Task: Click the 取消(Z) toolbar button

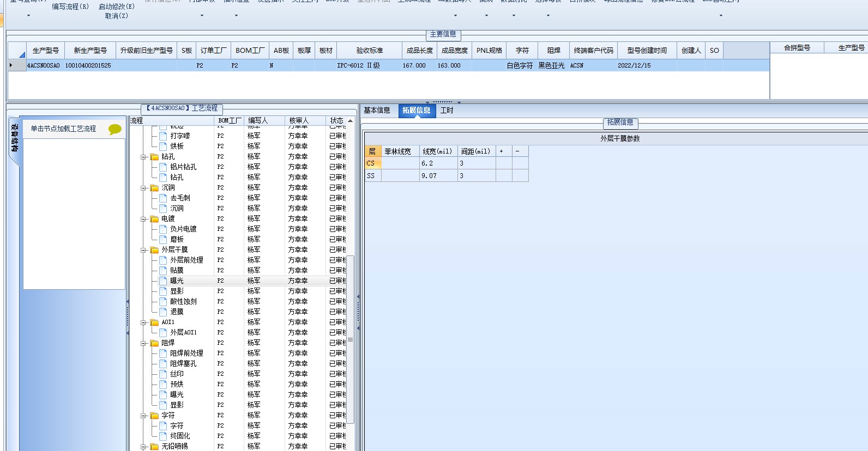Action: pyautogui.click(x=117, y=16)
